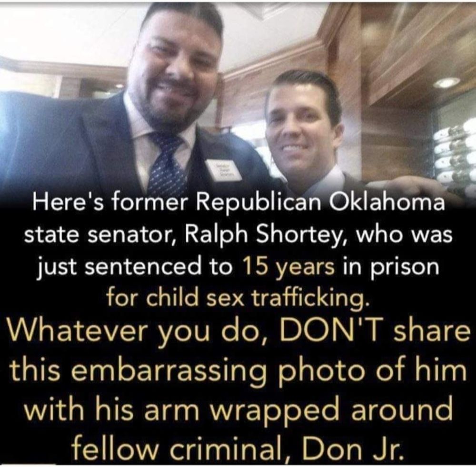The width and height of the screenshot is (476, 467).
Task: Click the white name tag on the jacket
Action: tap(224, 171)
